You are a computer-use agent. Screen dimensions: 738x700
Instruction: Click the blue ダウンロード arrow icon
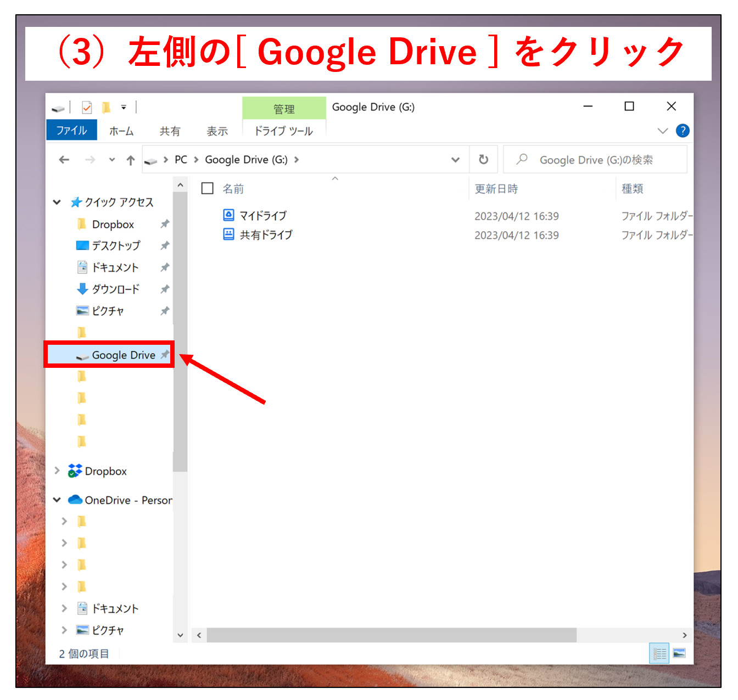[82, 289]
